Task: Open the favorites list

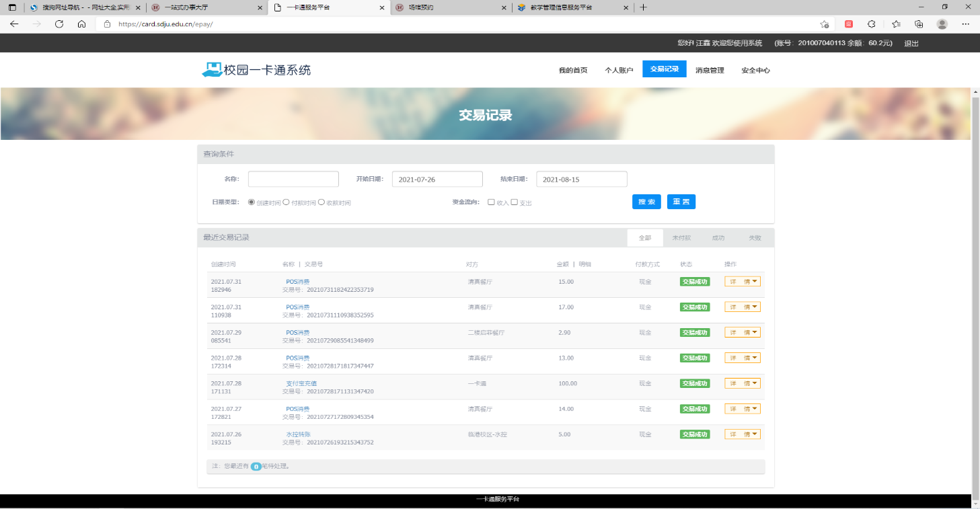Action: 896,24
